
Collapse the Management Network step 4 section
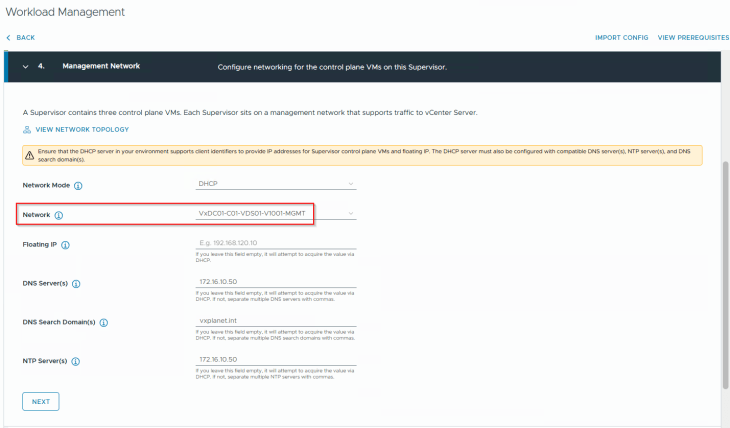(x=25, y=66)
